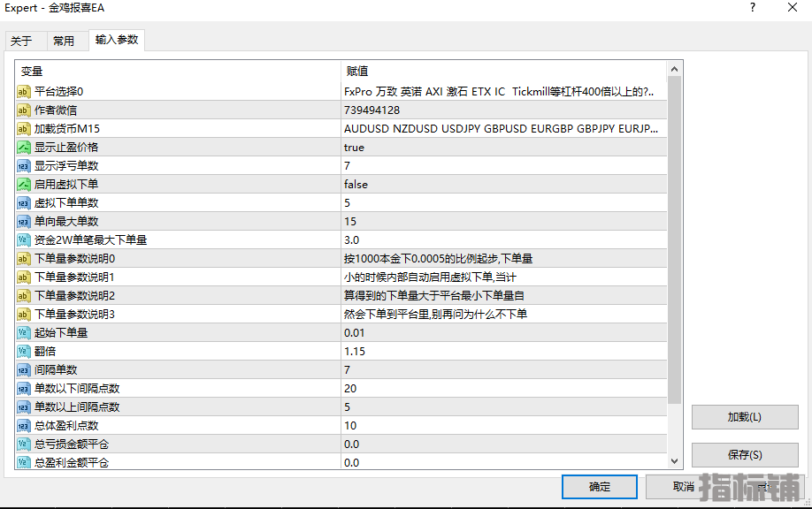Click the scrollbar up arrow in parameter list
Screen dimensions: 812x509
tap(674, 69)
